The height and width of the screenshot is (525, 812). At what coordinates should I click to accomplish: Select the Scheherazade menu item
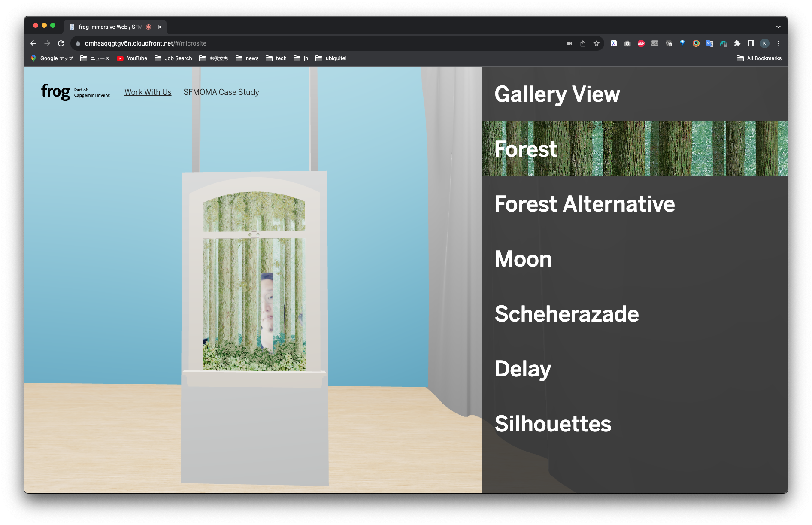pos(635,314)
